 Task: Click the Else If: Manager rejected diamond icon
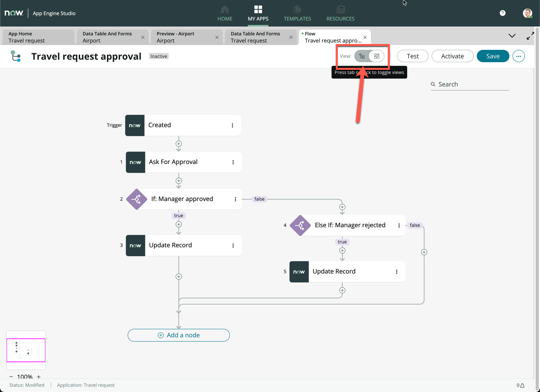[300, 225]
